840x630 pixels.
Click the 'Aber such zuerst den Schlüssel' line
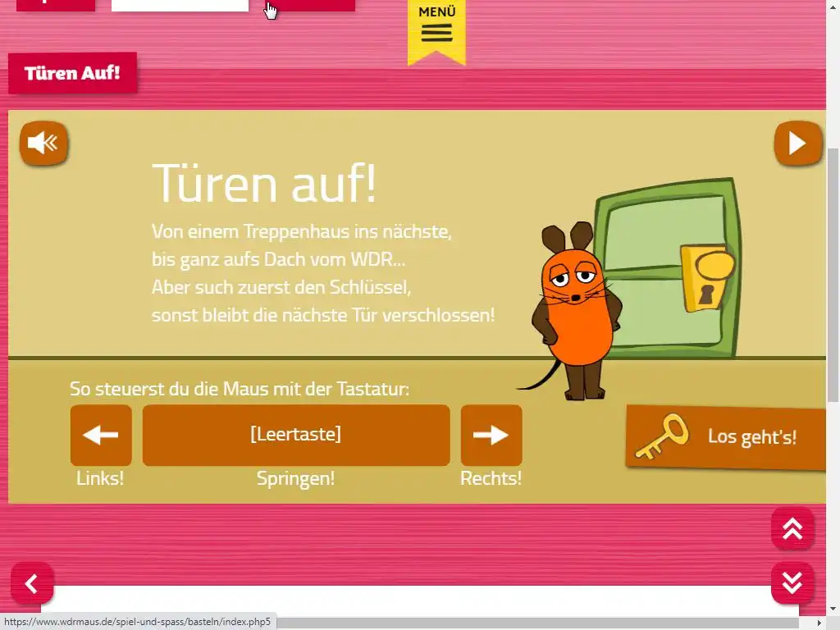pos(281,288)
